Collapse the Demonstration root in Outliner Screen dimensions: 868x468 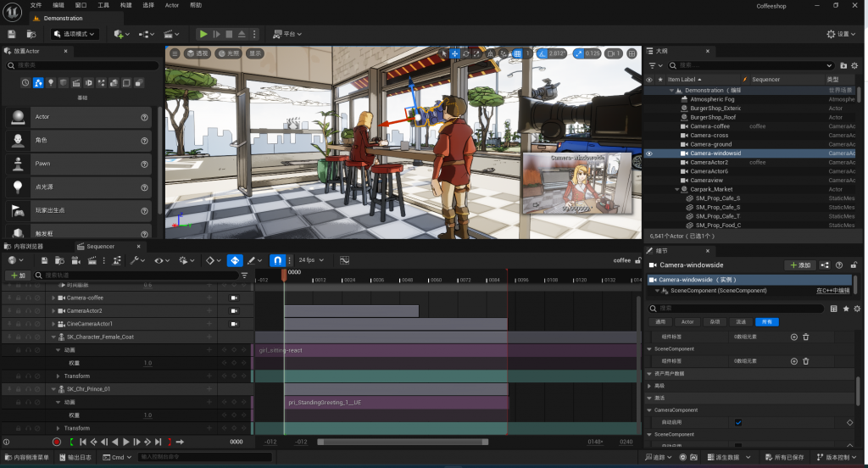[671, 90]
